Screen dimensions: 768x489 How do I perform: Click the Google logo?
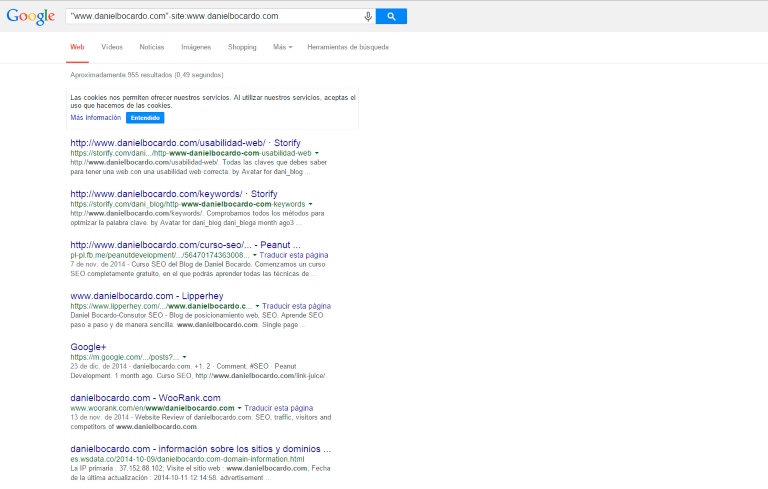tap(30, 16)
